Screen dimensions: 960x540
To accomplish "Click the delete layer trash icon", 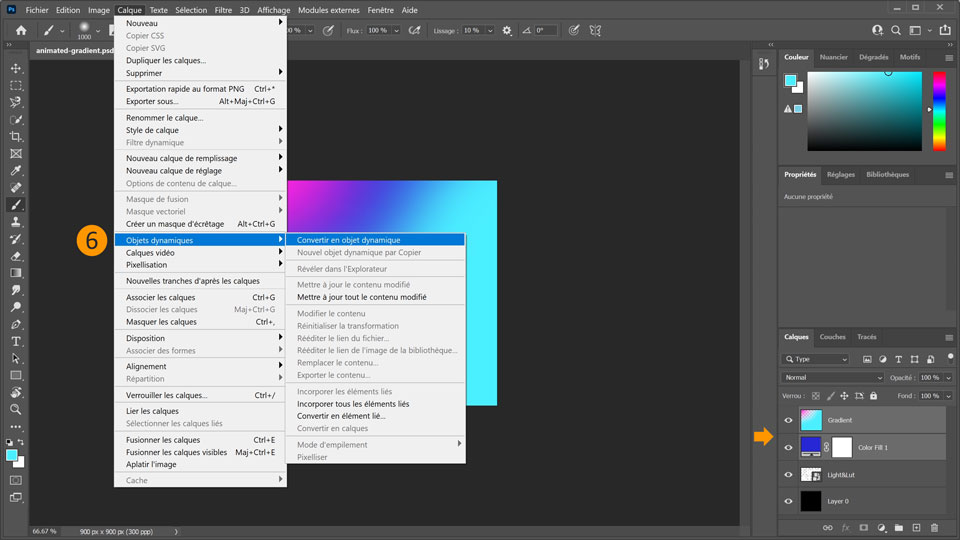I will (x=934, y=527).
